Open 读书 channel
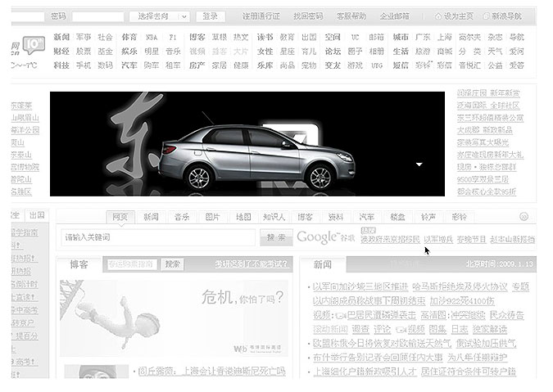Image resolution: width=553 pixels, height=392 pixels. [x=265, y=38]
